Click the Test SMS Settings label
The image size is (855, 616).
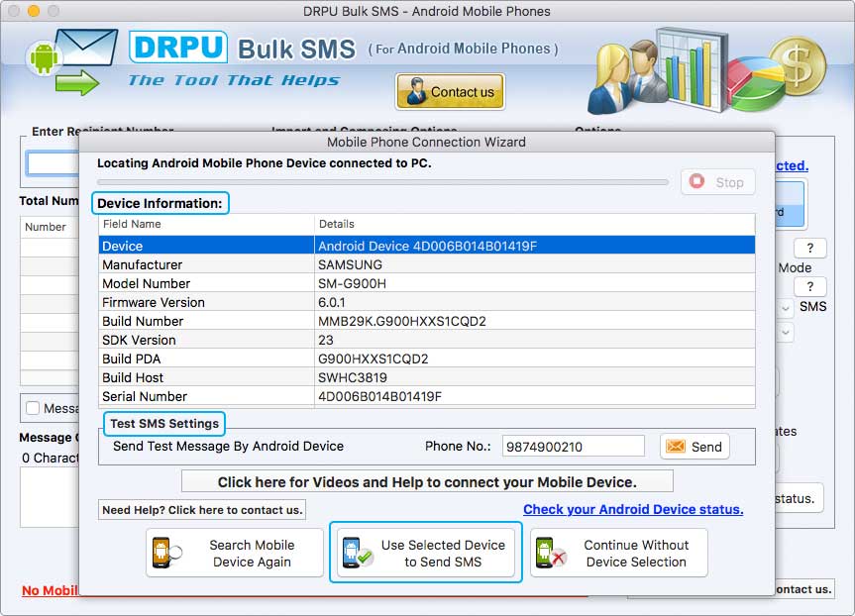[164, 424]
